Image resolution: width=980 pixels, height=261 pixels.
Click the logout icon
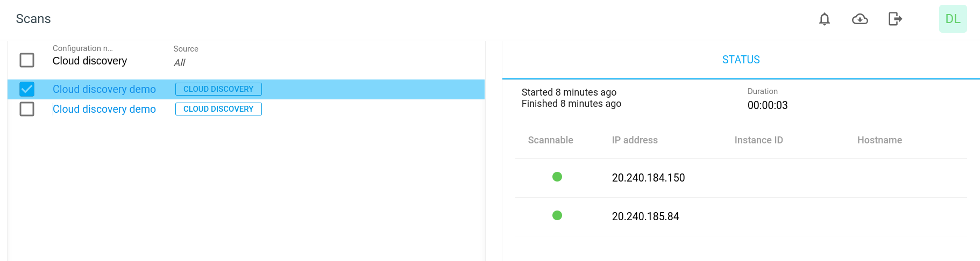pos(894,19)
